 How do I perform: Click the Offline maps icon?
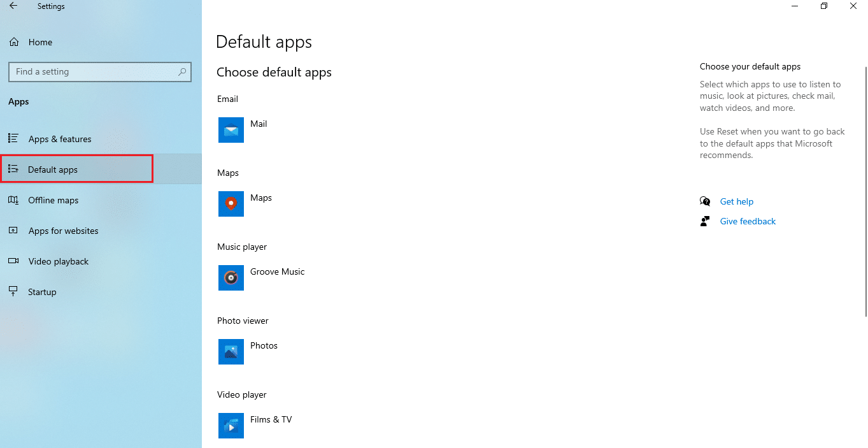pyautogui.click(x=13, y=200)
